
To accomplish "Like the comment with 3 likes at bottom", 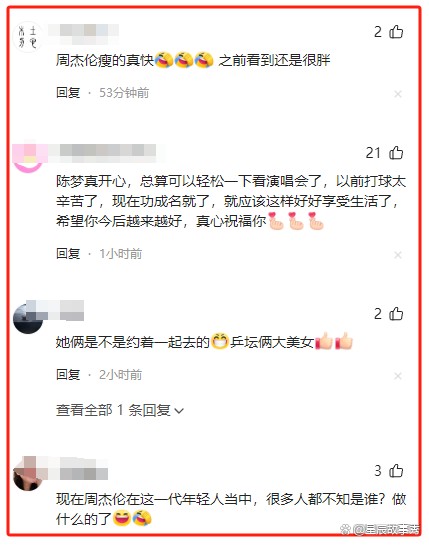I will [396, 471].
